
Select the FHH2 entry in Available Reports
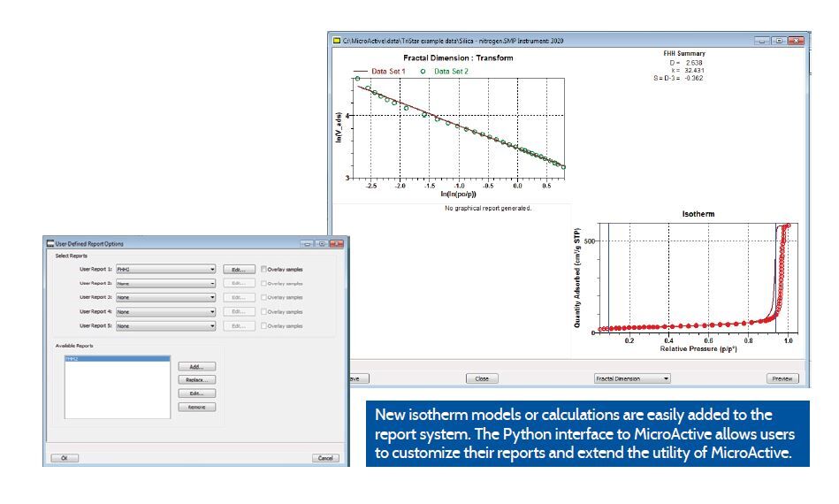[118, 359]
